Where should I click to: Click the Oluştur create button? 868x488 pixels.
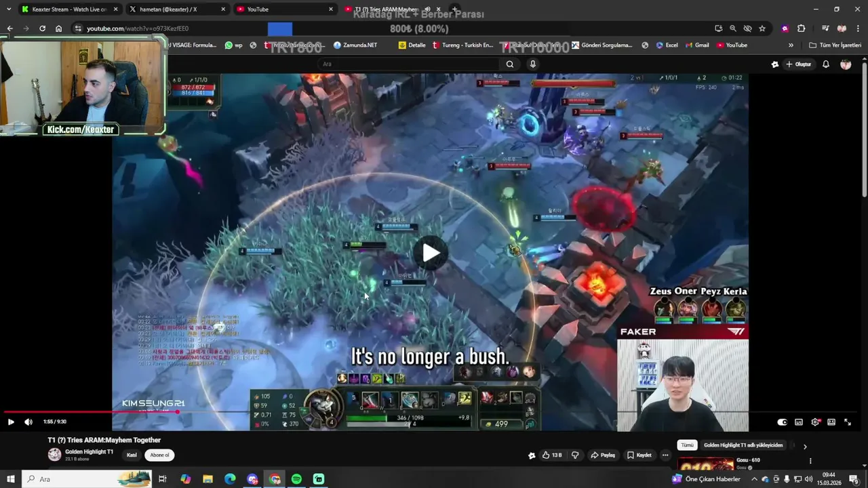pyautogui.click(x=798, y=64)
